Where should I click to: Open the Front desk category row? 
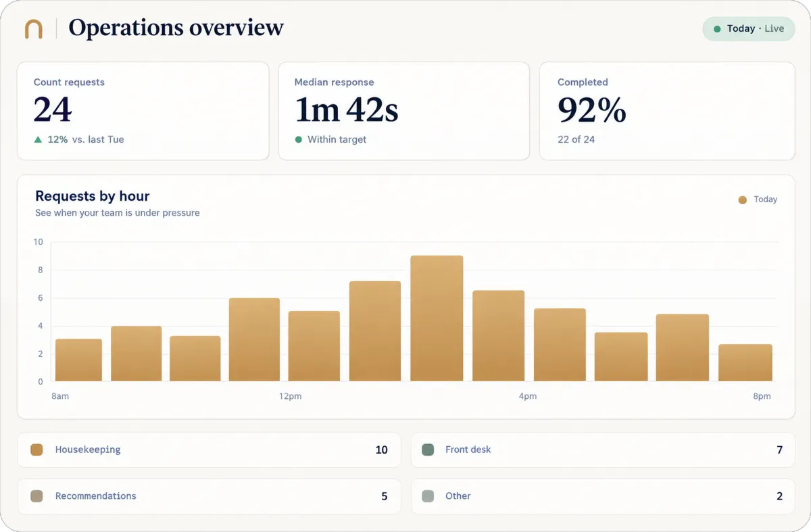click(603, 450)
